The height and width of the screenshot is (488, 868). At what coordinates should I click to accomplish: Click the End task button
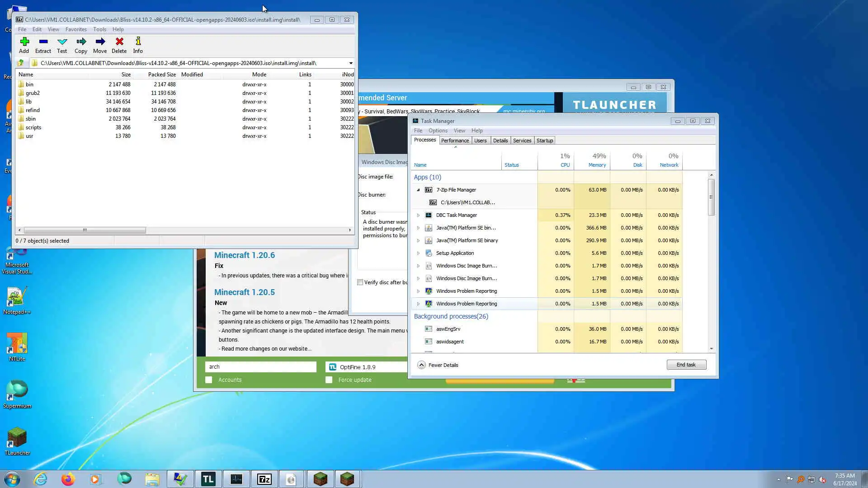686,365
